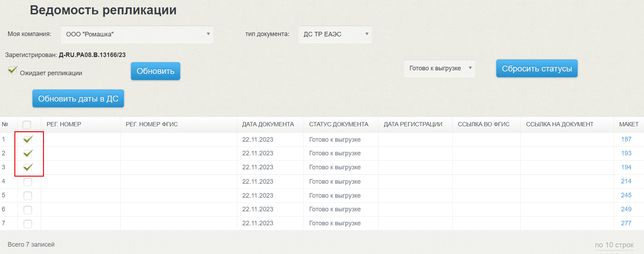The image size is (644, 254).
Task: Uncheck the checkbox in row 1
Action: click(x=28, y=140)
